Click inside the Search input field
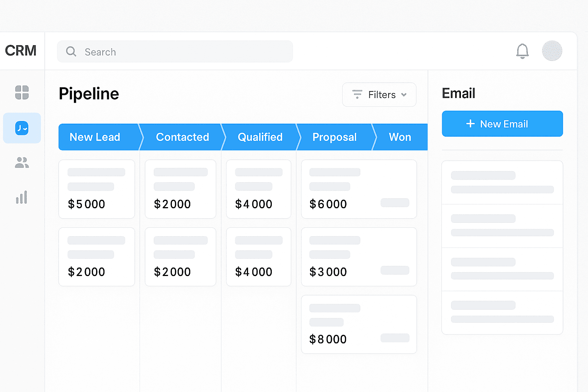This screenshot has height=392, width=588. click(x=172, y=51)
